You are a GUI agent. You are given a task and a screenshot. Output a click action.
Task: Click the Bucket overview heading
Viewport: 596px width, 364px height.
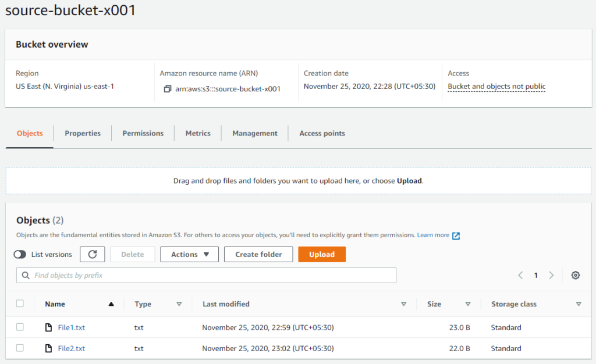point(52,44)
